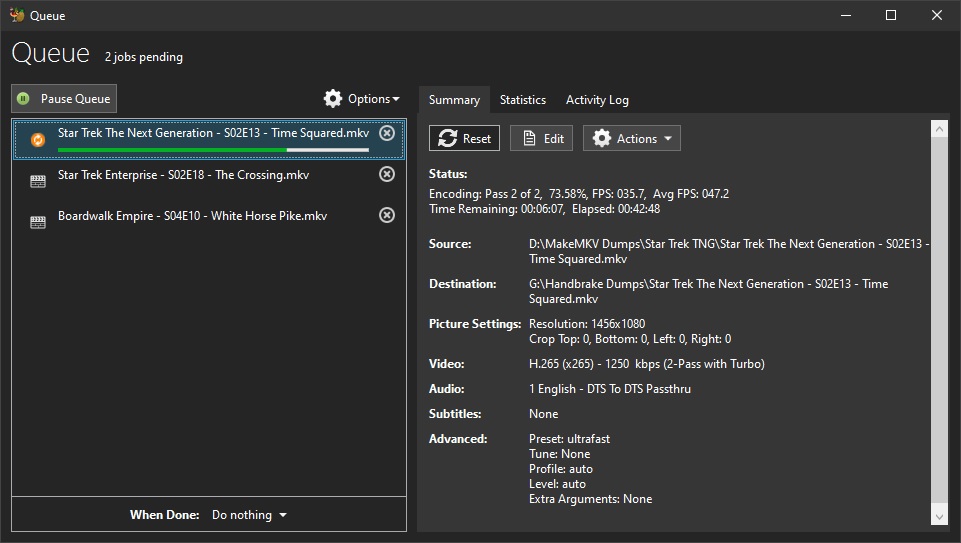This screenshot has width=961, height=543.
Task: Click the D:\MakeMKV Dumps source path
Action: click(x=729, y=251)
